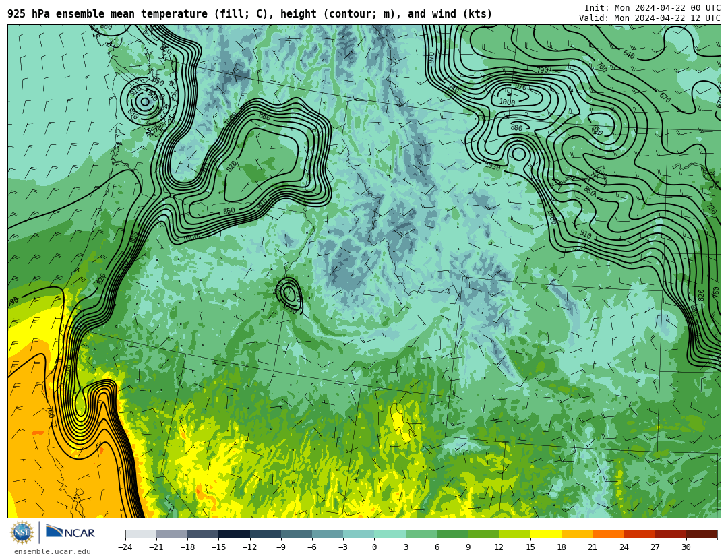Click the Init: Mon 2024-04-22 00 UTC text
The image size is (728, 560).
(653, 8)
